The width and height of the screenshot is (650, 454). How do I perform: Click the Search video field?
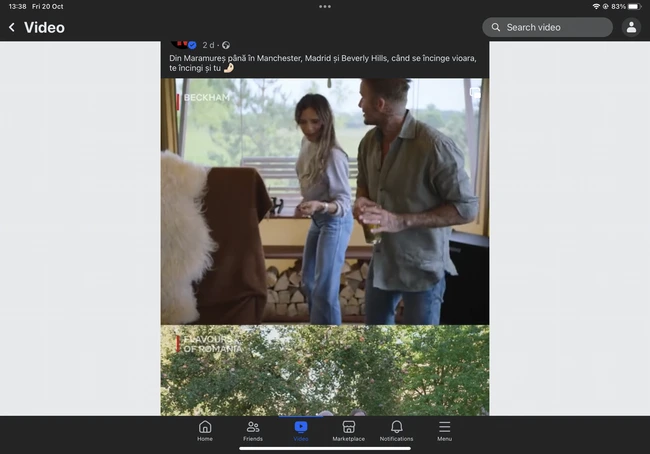click(x=547, y=27)
